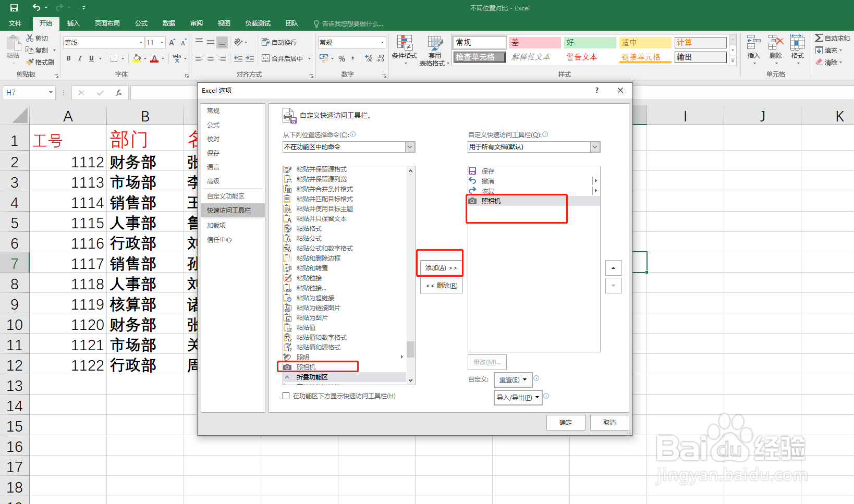Image resolution: width=854 pixels, height=504 pixels.
Task: Open Format as Table (套用表格格式)
Action: [434, 51]
